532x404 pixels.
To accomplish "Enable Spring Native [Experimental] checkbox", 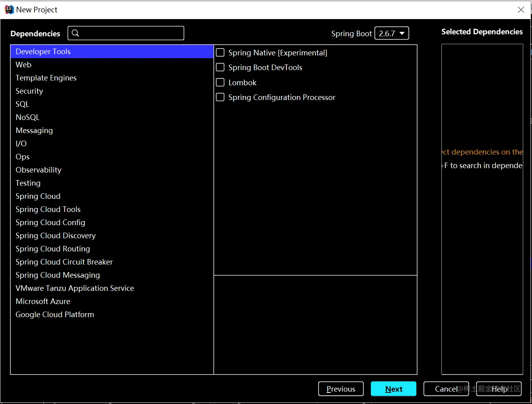I will point(220,53).
